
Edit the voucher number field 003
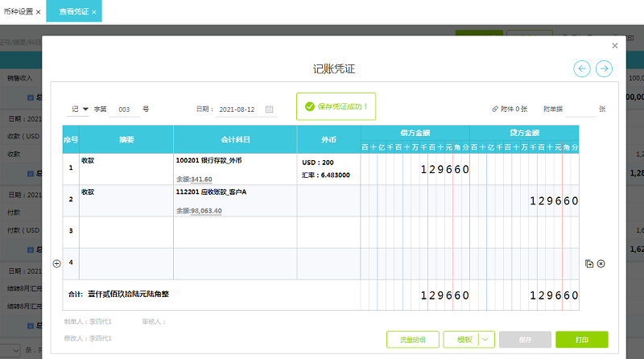click(124, 109)
